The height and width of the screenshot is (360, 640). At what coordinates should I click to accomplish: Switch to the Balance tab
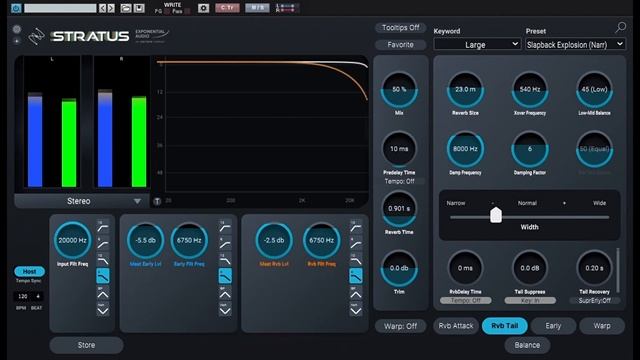tap(527, 345)
